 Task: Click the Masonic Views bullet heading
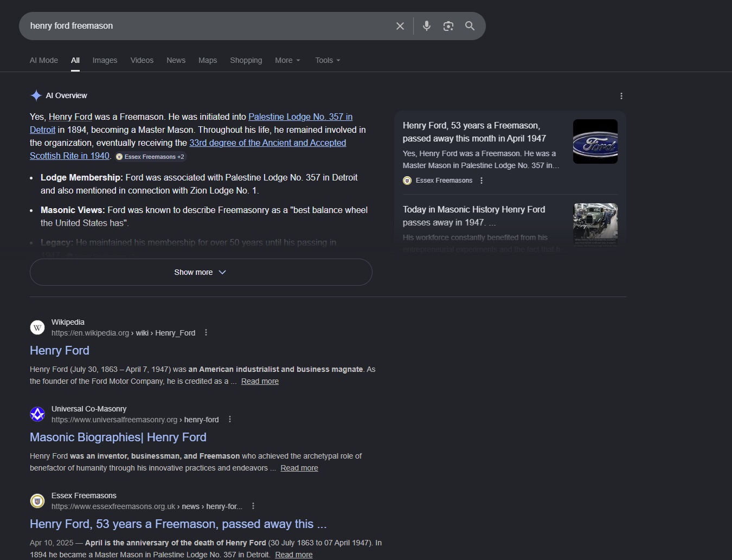point(73,210)
